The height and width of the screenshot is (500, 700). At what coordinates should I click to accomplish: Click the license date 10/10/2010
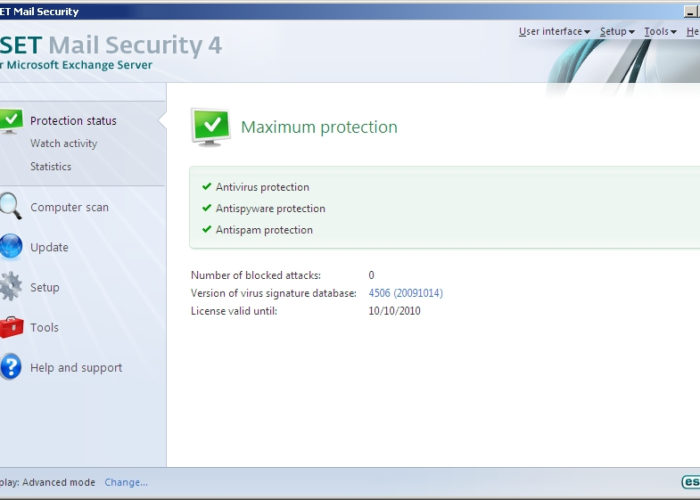click(394, 311)
